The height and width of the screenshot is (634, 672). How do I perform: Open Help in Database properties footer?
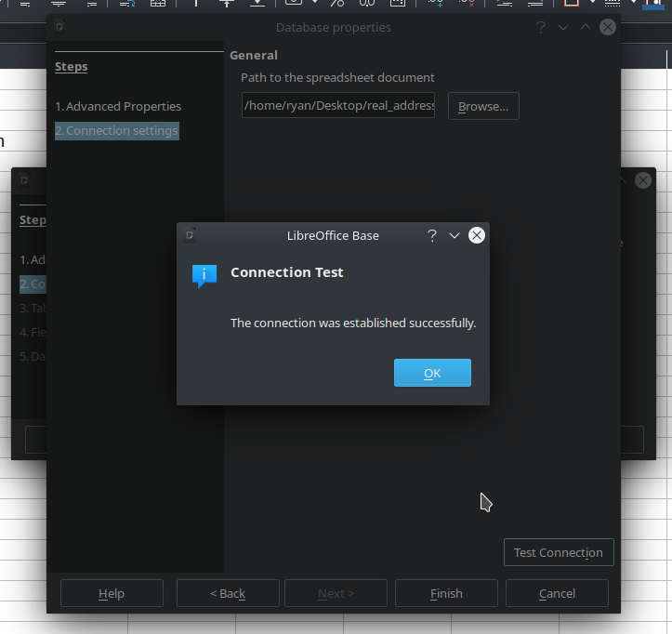(x=112, y=593)
